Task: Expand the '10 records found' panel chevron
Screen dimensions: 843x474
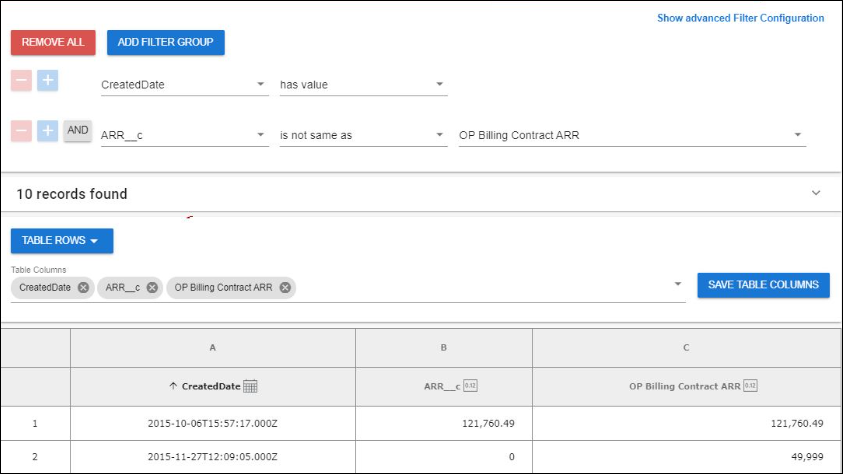Action: click(816, 193)
